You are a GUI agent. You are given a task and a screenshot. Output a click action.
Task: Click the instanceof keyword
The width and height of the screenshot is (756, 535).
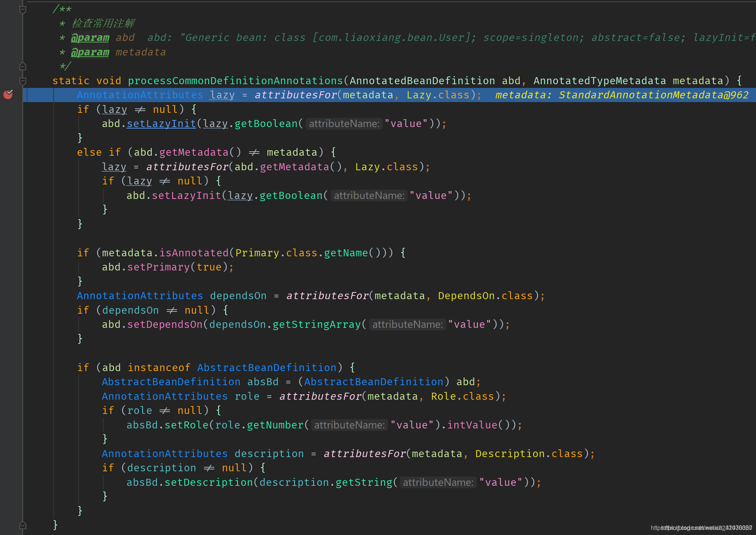click(x=159, y=368)
